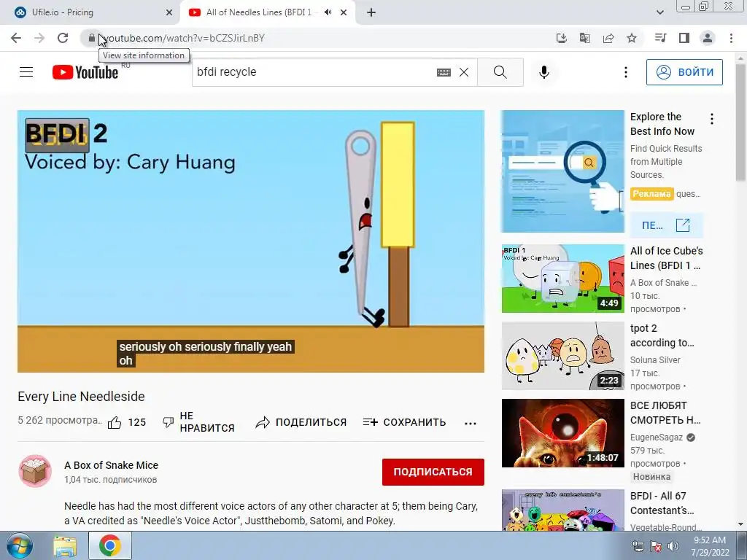The height and width of the screenshot is (560, 747).
Task: Open ВСЕ ЛЮБЯТ СМОТРЕТЬ title link
Action: (665, 413)
